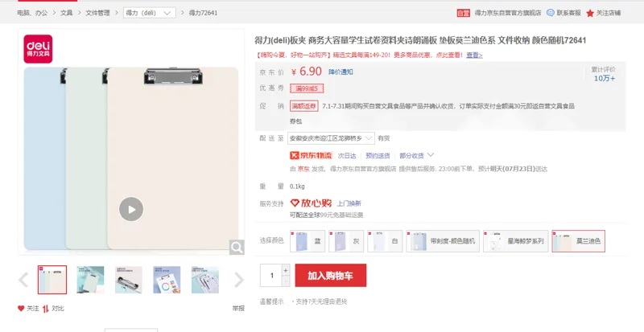Select third thumbnail showing metal clip
644x332 pixels.
tap(129, 280)
